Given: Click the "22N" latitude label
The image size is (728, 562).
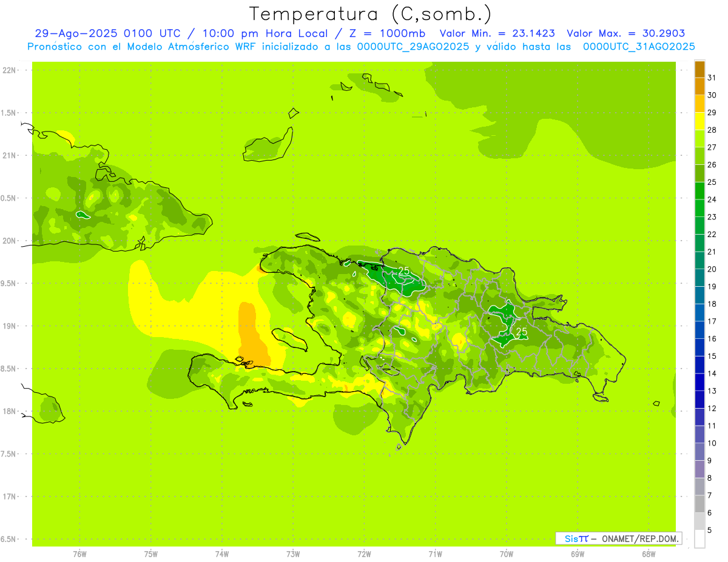Looking at the screenshot, I should (9, 70).
